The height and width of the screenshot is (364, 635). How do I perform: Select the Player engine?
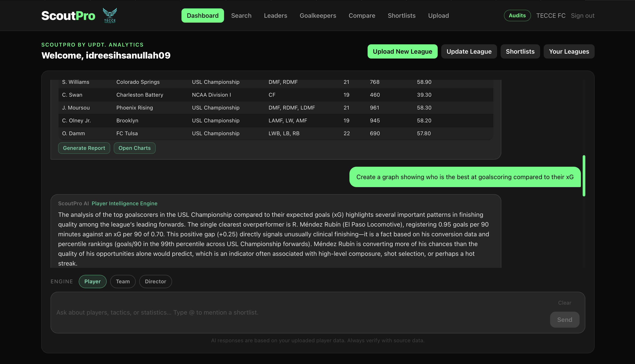click(92, 282)
